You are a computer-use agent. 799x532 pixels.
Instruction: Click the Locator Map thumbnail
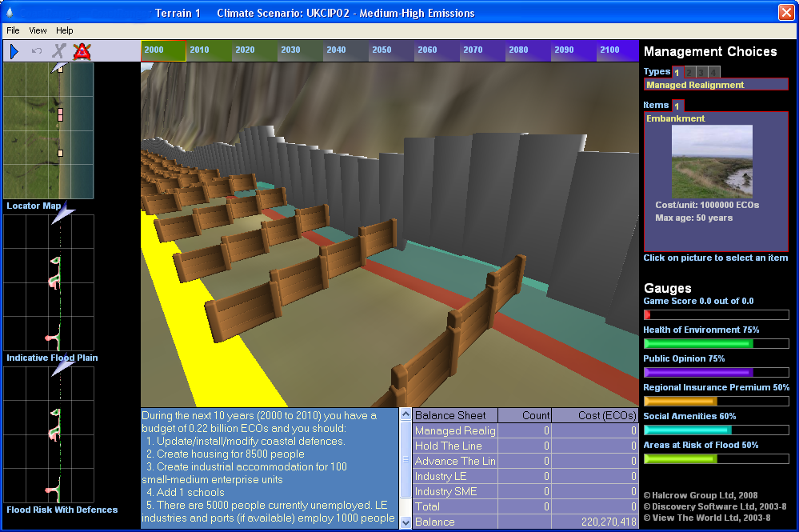(x=49, y=130)
